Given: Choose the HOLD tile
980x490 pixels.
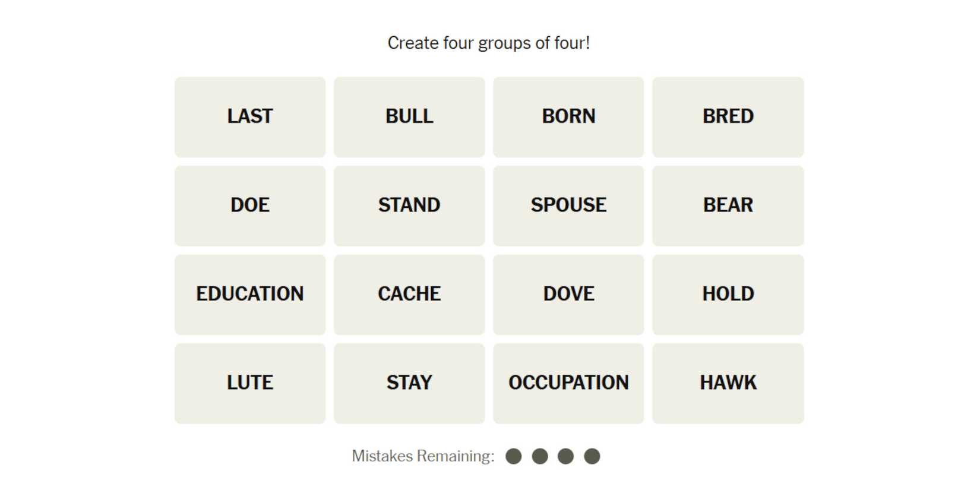Looking at the screenshot, I should [728, 295].
